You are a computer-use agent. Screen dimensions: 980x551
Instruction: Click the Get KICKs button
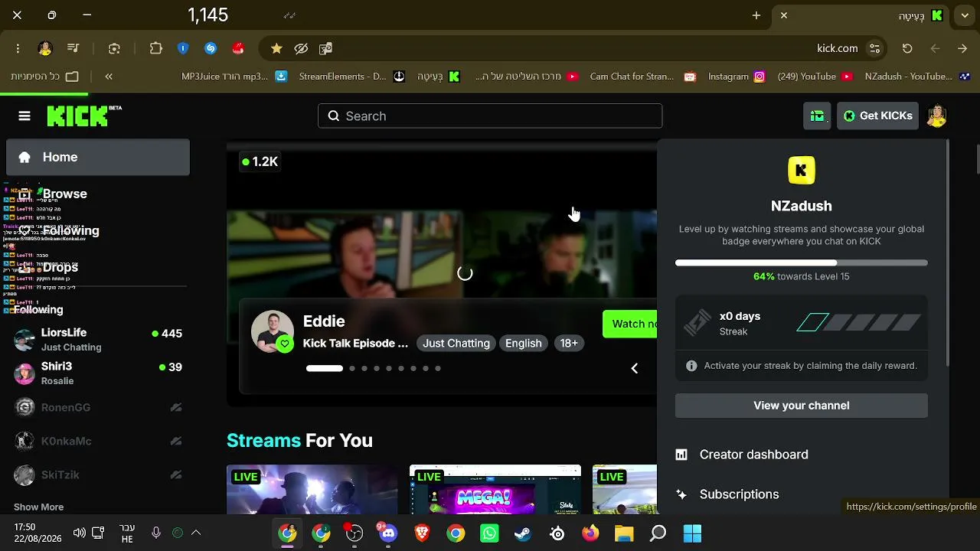pyautogui.click(x=877, y=116)
